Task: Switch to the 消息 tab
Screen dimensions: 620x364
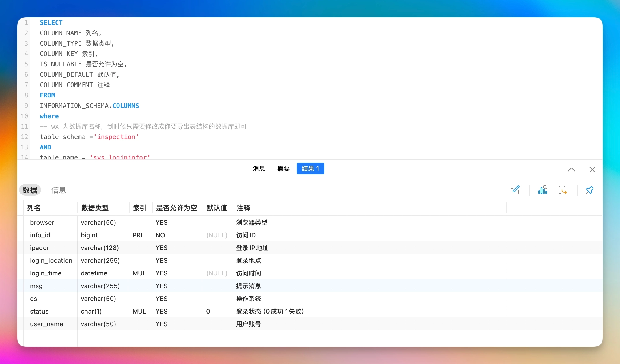Action: click(259, 168)
